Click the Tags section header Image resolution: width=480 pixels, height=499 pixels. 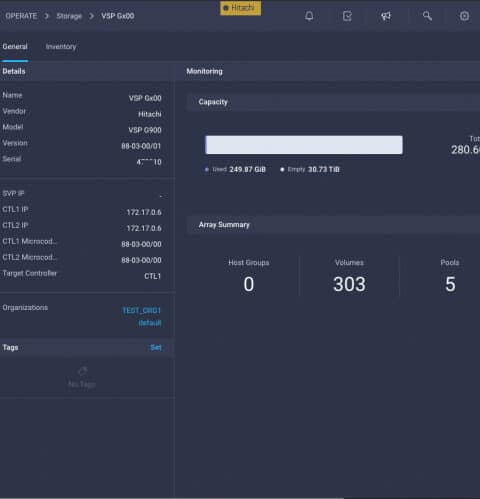[87, 348]
